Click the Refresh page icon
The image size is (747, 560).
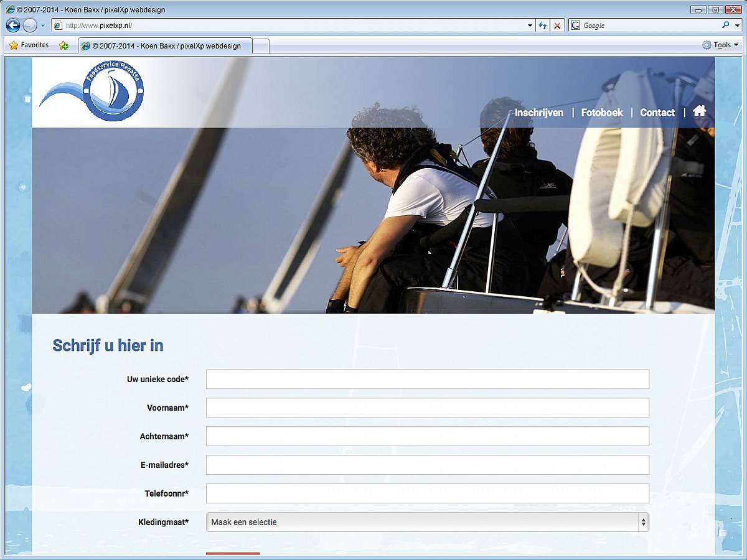tap(542, 25)
